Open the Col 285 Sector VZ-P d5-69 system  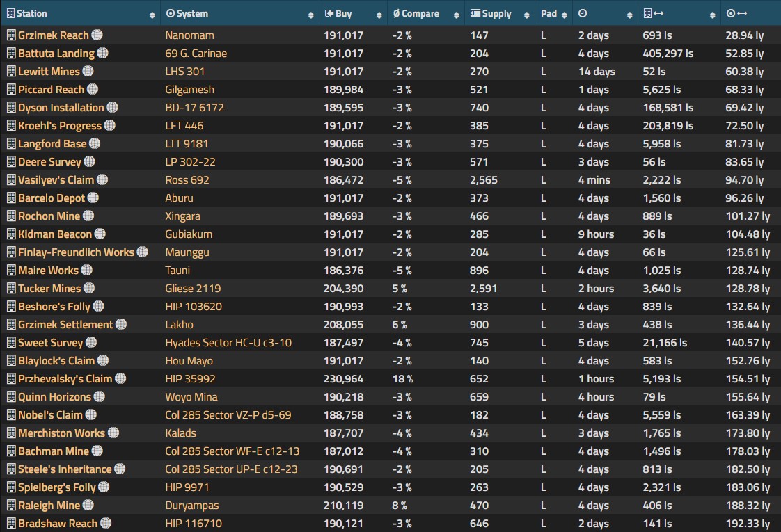click(x=228, y=414)
